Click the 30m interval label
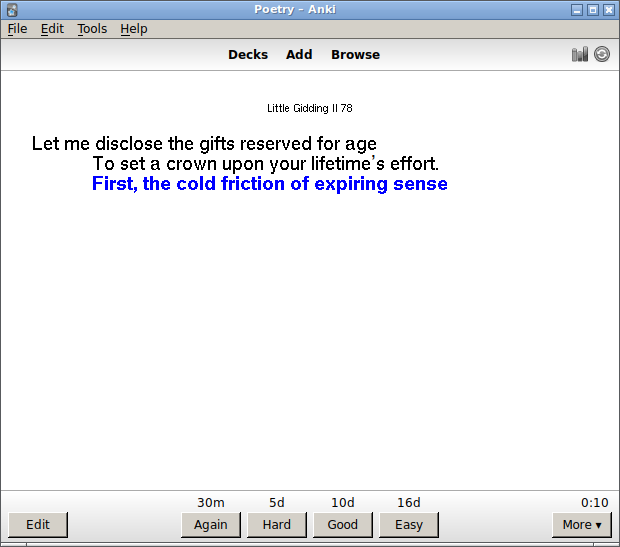 (x=211, y=503)
